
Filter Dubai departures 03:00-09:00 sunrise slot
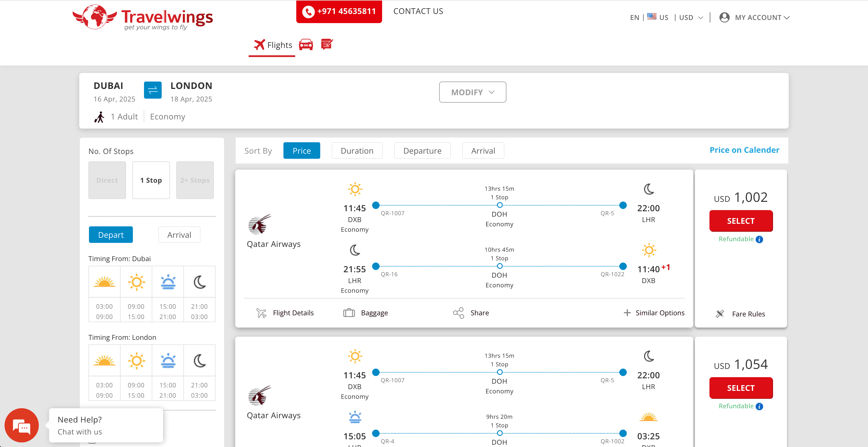coord(104,294)
